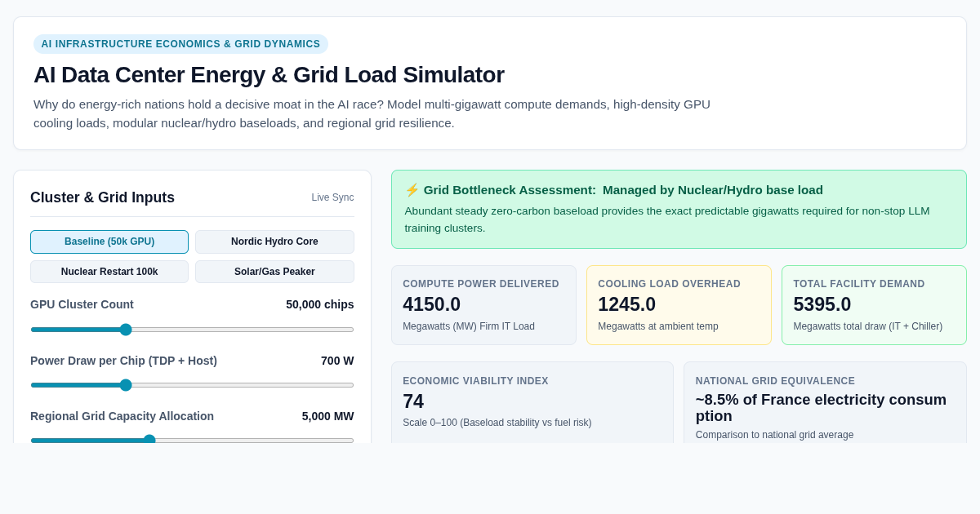980x514 pixels.
Task: Apply the Nuclear Restart 100k preset
Action: pos(109,272)
